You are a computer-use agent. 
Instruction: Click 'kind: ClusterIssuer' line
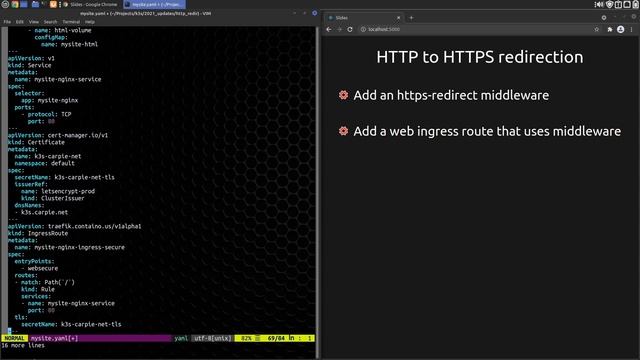pyautogui.click(x=53, y=198)
